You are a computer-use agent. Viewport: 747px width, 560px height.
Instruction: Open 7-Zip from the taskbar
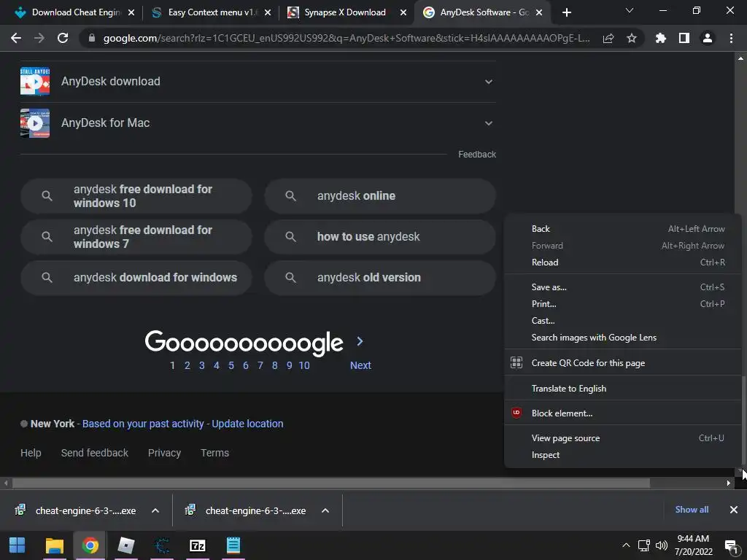197,545
